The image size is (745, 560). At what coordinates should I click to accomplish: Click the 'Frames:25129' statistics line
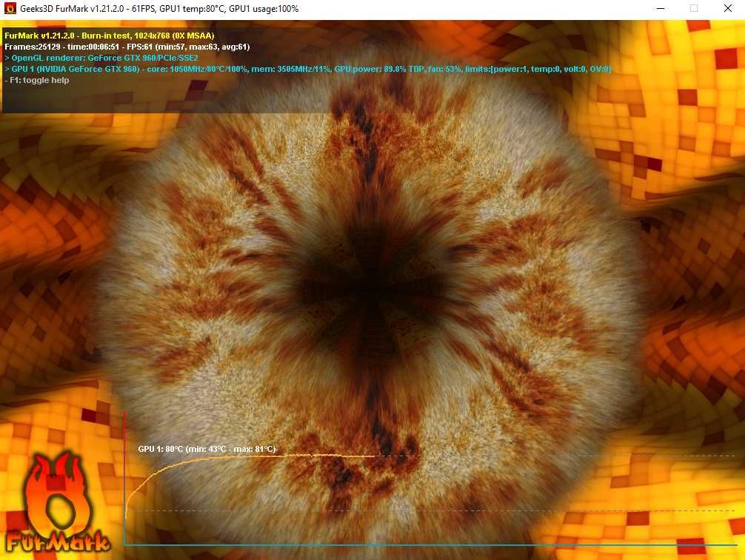(127, 47)
